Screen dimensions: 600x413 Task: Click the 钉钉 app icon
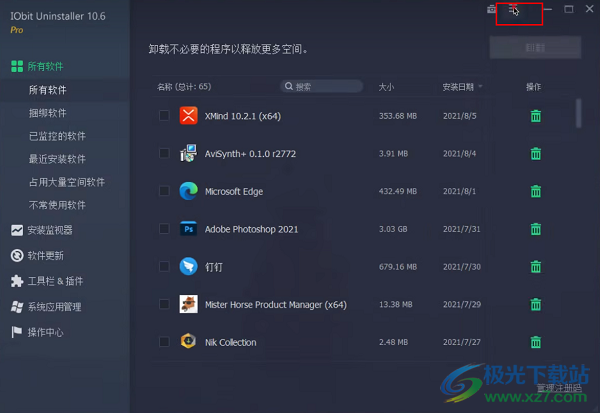189,266
